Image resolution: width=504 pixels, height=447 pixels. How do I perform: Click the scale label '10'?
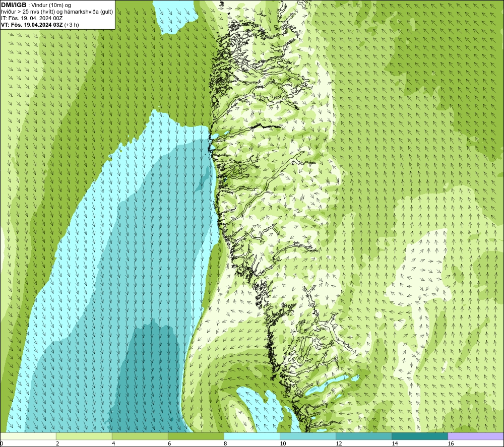pyautogui.click(x=283, y=443)
